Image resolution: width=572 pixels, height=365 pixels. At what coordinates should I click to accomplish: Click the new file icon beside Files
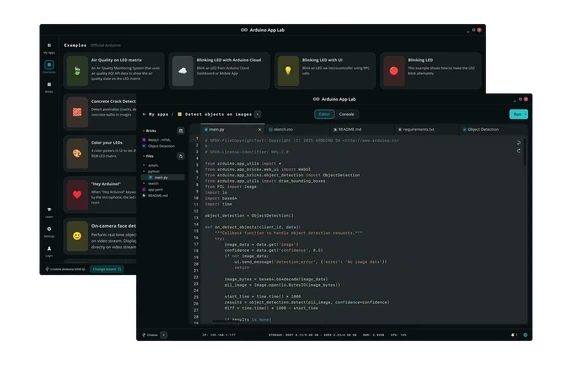pos(181,156)
